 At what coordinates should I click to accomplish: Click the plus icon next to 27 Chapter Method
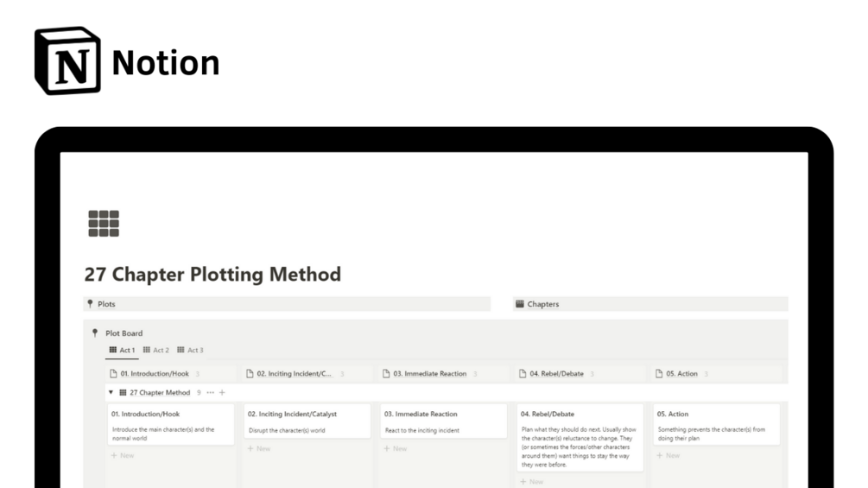click(222, 393)
